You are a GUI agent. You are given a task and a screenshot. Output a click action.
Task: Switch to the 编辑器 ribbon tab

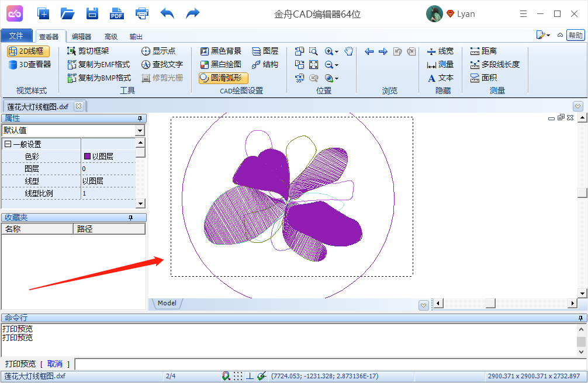click(81, 36)
